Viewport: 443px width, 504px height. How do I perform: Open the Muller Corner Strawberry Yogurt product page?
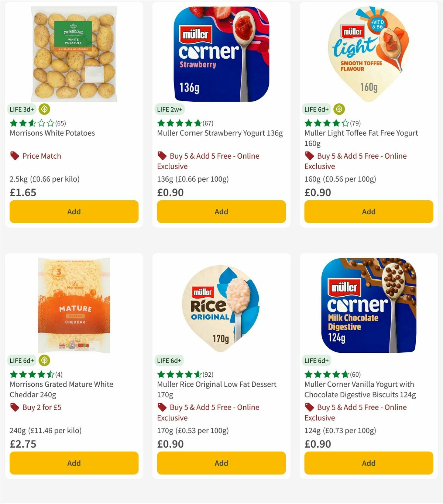coord(220,133)
